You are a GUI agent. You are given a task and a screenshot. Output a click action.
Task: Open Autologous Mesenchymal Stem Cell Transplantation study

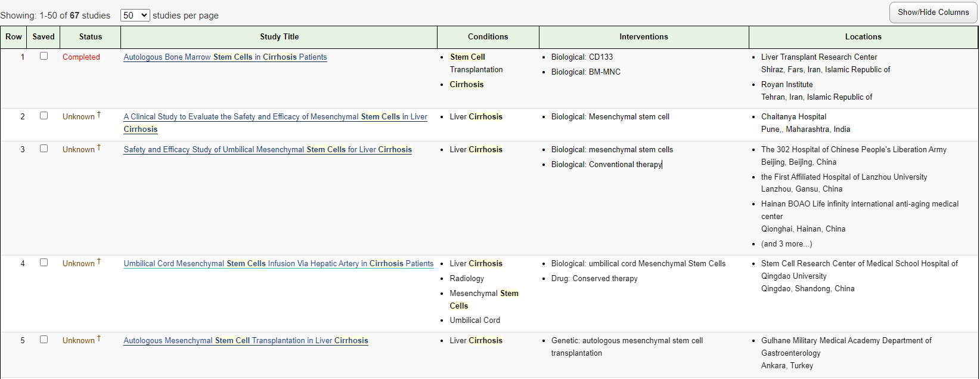pos(246,341)
